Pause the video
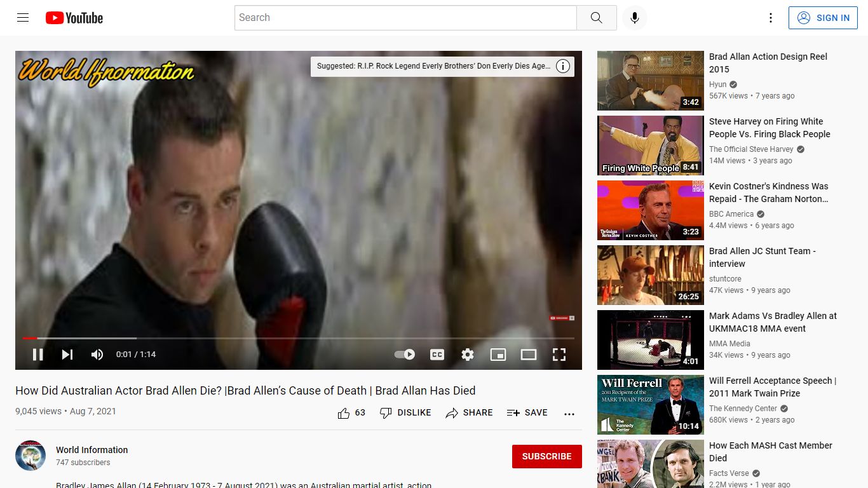 click(x=38, y=355)
